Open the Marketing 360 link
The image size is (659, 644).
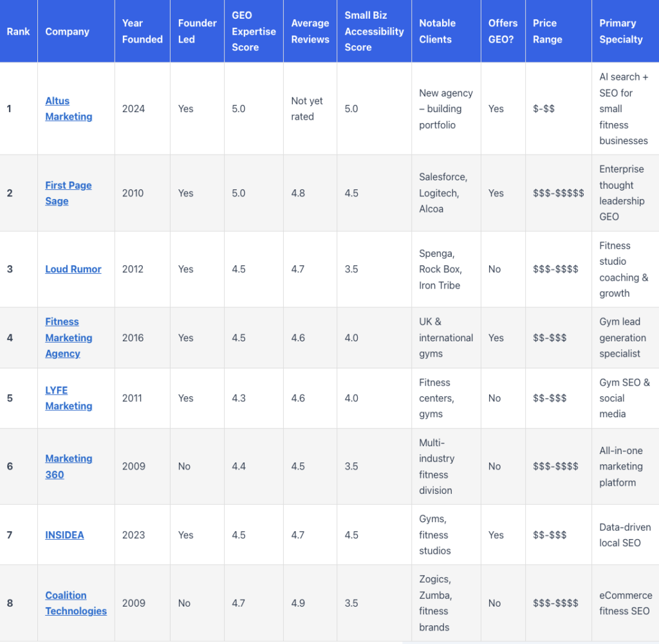[x=68, y=466]
